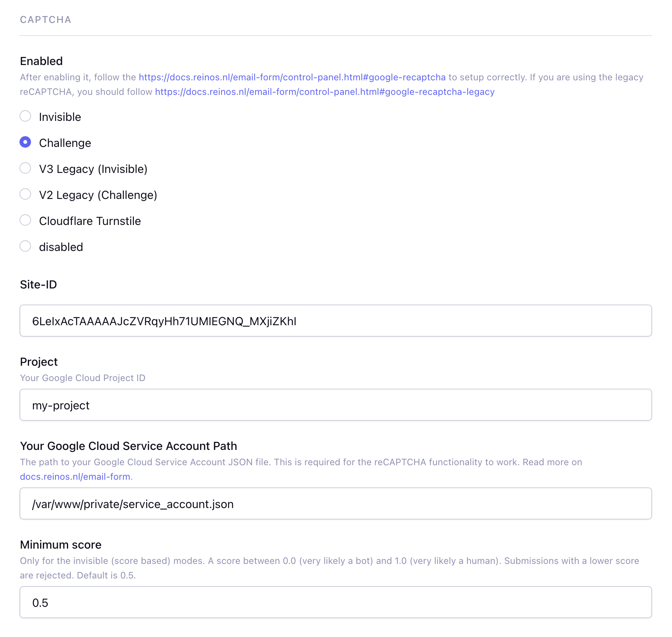Viewport: 672px width, 637px height.
Task: Click the Cloudflare Turnstile label text
Action: click(90, 221)
